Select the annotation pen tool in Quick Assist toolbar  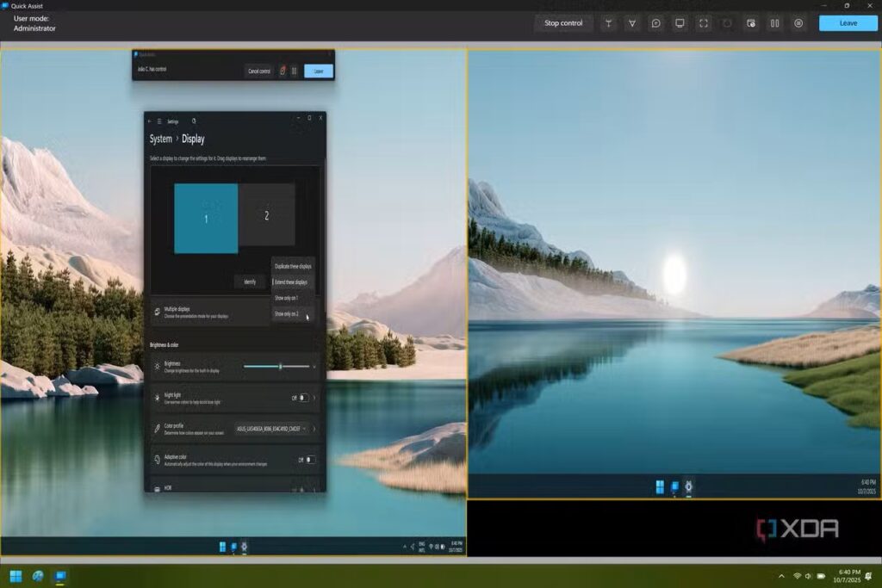[632, 23]
